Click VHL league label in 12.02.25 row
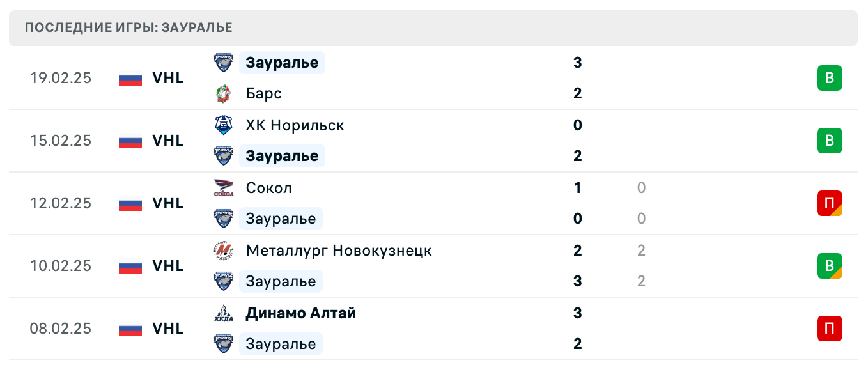The height and width of the screenshot is (372, 868). (x=168, y=203)
